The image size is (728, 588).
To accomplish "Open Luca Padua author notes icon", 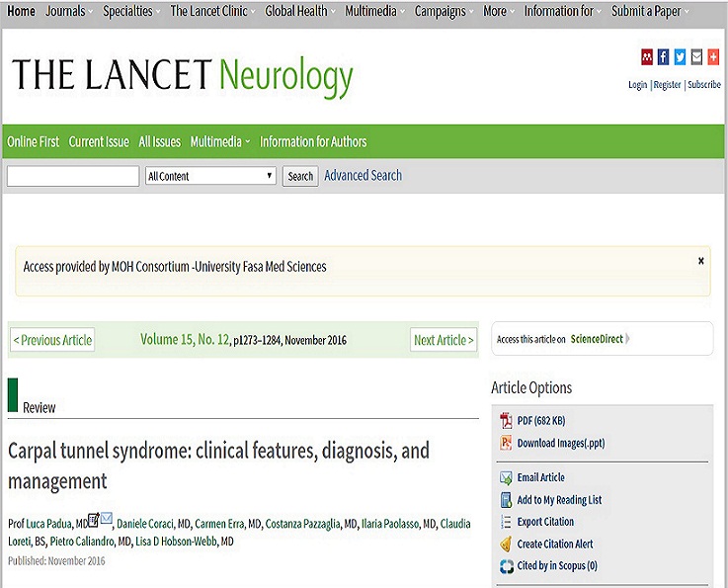I will pos(93,520).
